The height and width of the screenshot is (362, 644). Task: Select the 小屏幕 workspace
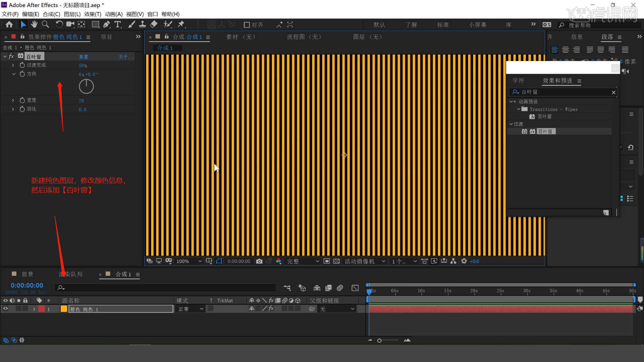[478, 25]
